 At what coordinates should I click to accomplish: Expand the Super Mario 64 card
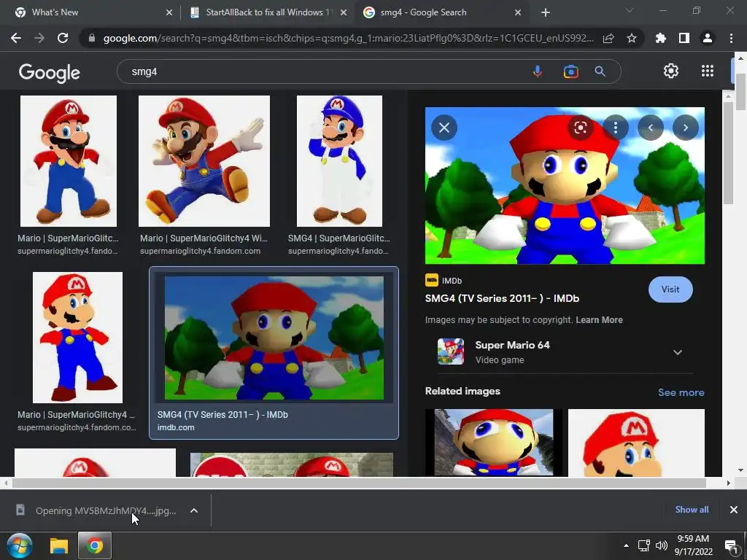[x=678, y=352]
